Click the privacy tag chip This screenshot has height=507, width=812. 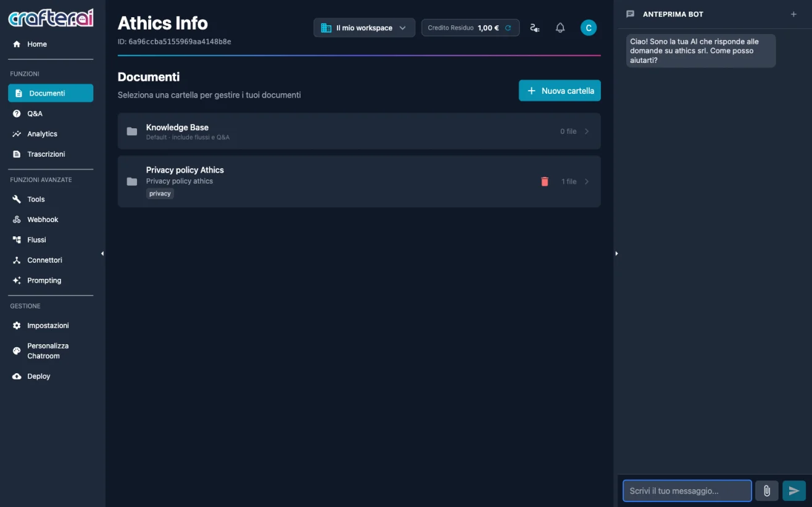(x=160, y=194)
